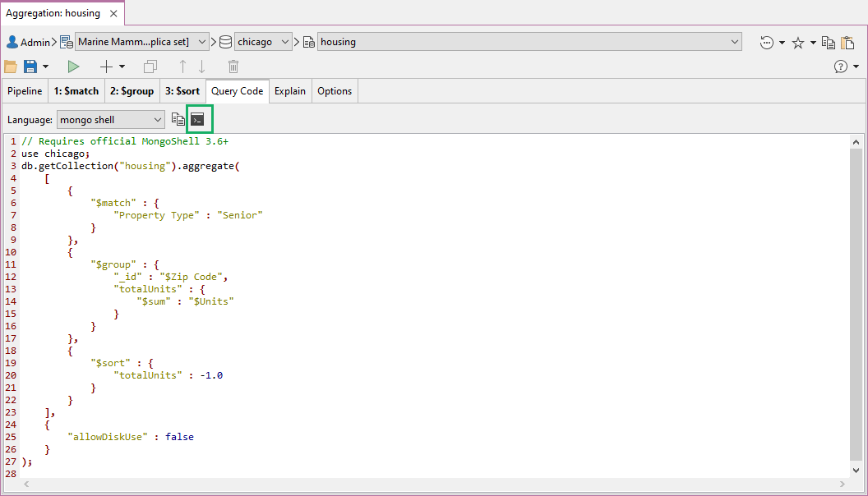Switch to the Pipeline tab
Screen dimensions: 868x496
[x=25, y=91]
